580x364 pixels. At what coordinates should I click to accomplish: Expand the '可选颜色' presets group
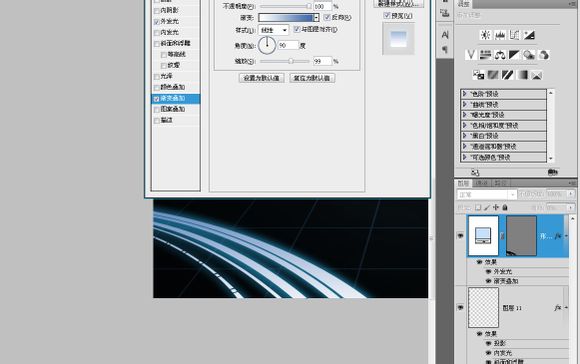[x=465, y=157]
